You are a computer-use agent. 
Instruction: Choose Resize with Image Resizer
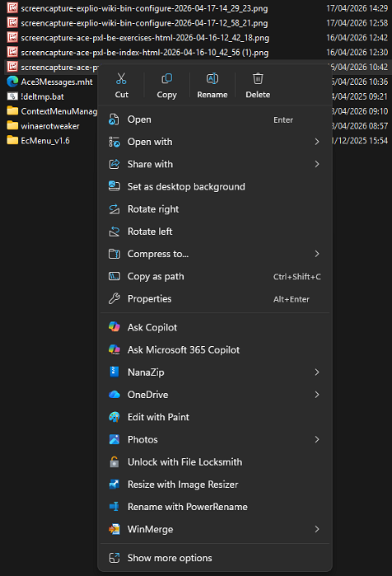(x=215, y=485)
